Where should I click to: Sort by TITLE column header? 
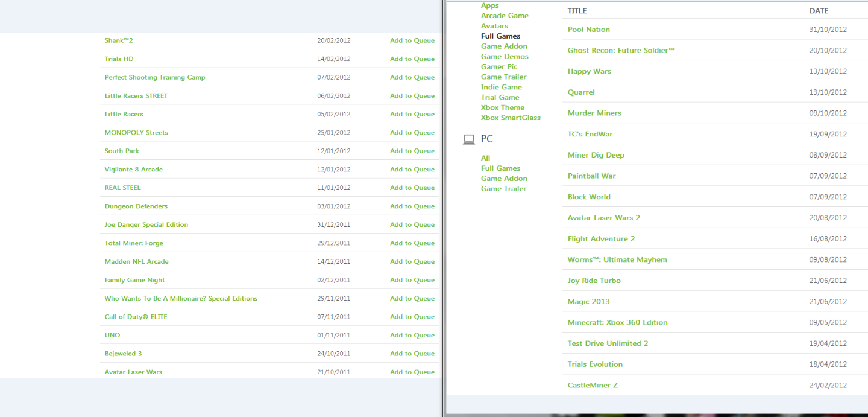pos(577,11)
